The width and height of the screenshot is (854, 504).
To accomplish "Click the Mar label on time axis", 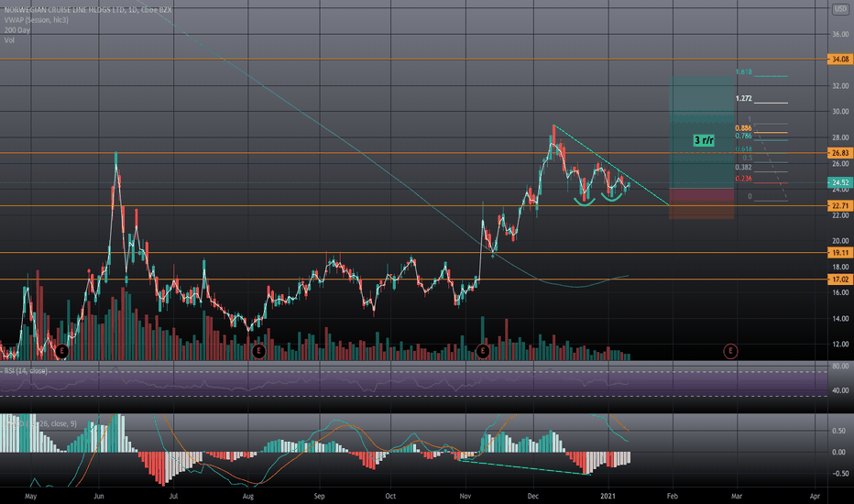I will point(737,497).
